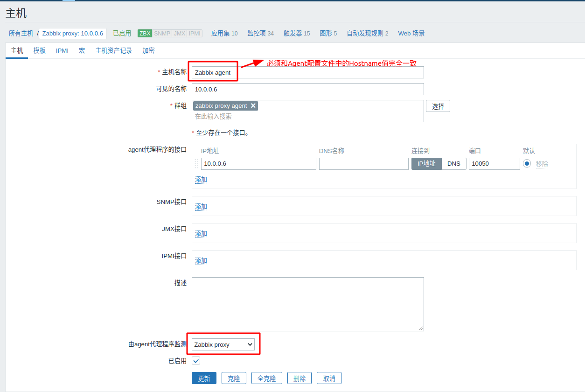
Task: Click the 更新 button
Action: [x=204, y=378]
